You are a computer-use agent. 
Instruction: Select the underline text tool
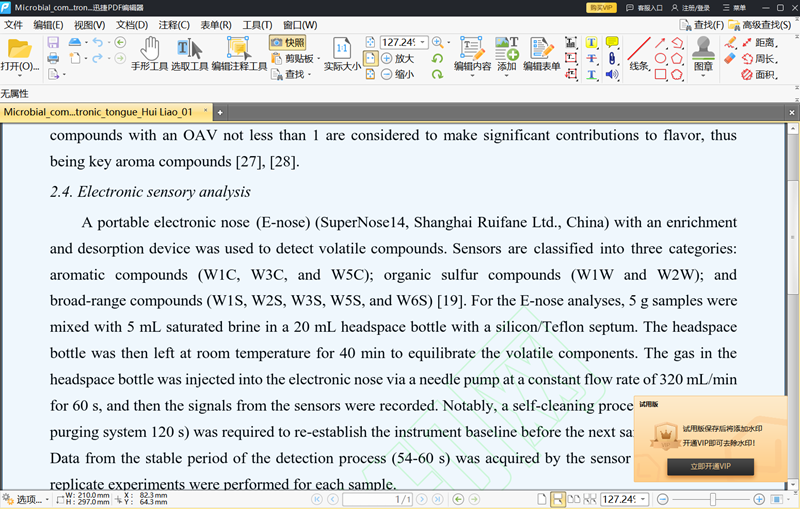click(591, 74)
